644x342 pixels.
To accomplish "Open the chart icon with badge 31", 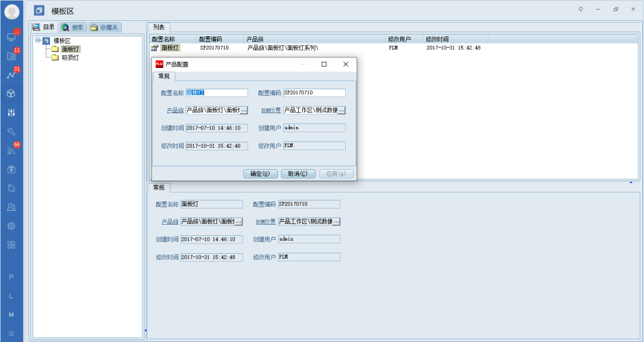I will point(11,75).
